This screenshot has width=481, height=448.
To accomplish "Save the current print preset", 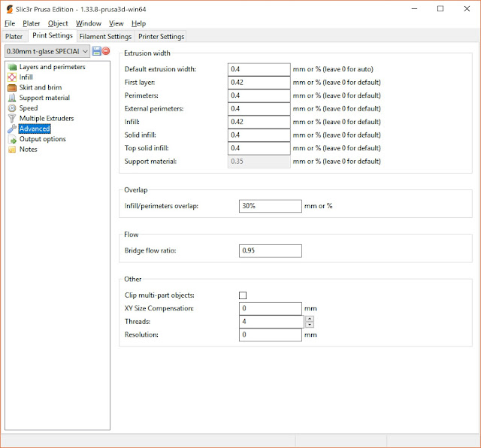I will pyautogui.click(x=97, y=51).
